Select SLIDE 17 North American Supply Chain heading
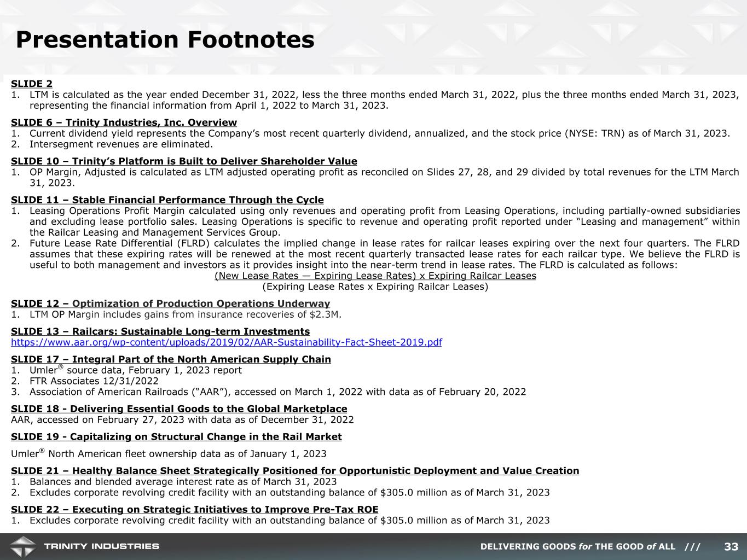This screenshot has width=747, height=560. [x=171, y=359]
